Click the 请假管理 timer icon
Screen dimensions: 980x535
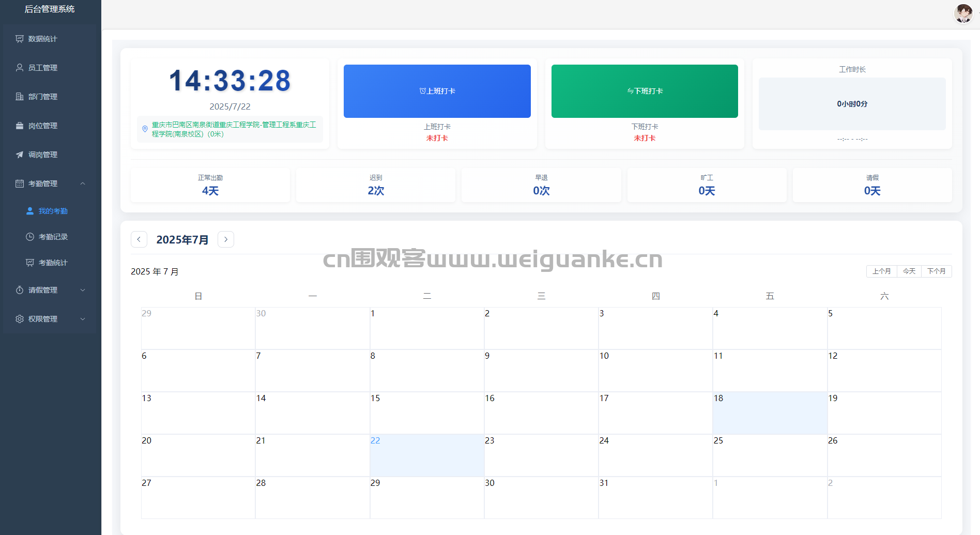[20, 290]
